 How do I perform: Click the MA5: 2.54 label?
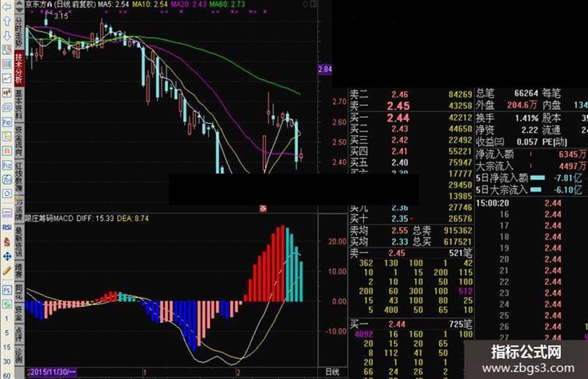point(113,4)
